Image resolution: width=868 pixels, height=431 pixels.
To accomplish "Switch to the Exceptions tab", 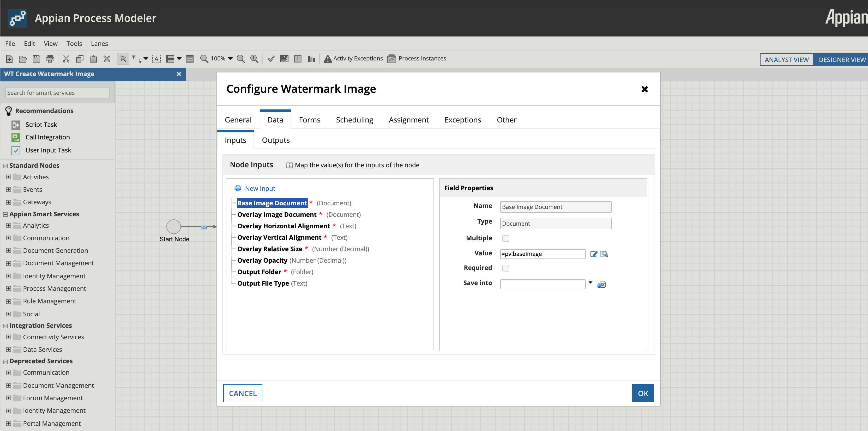I will click(x=462, y=120).
